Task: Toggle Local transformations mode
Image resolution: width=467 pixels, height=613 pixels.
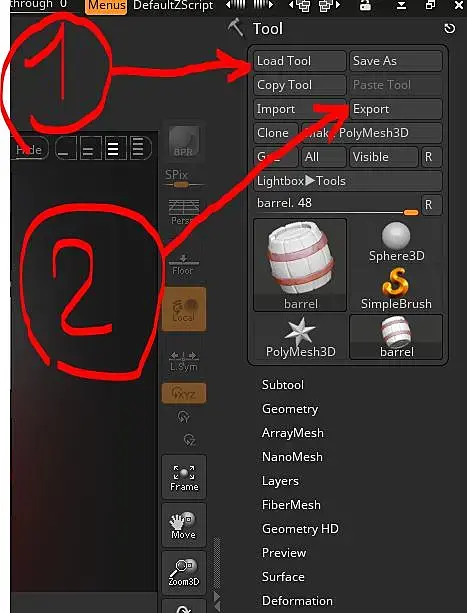Action: pos(184,309)
